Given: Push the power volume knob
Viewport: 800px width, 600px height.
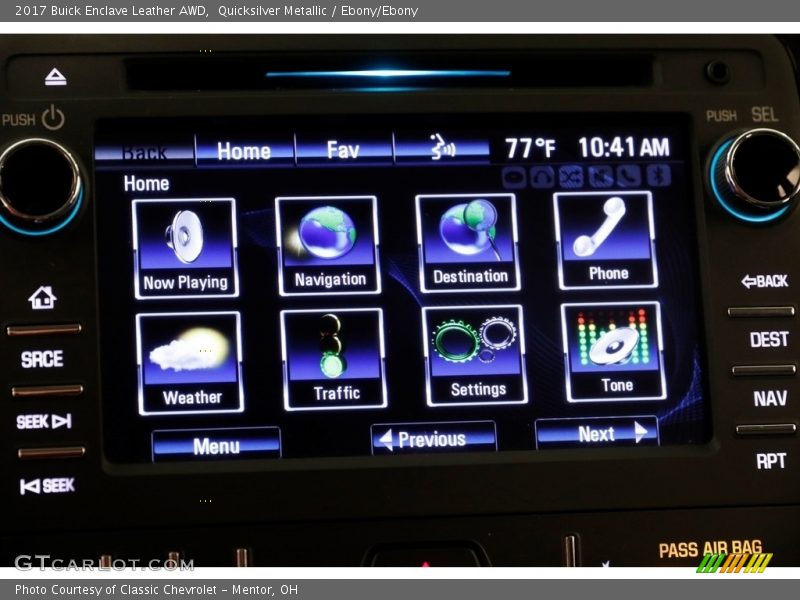Looking at the screenshot, I should (x=39, y=185).
